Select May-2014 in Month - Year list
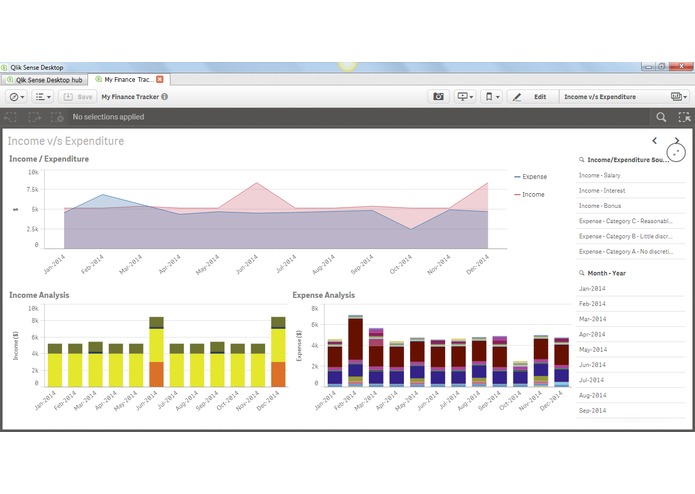This screenshot has width=695, height=494. [x=631, y=350]
